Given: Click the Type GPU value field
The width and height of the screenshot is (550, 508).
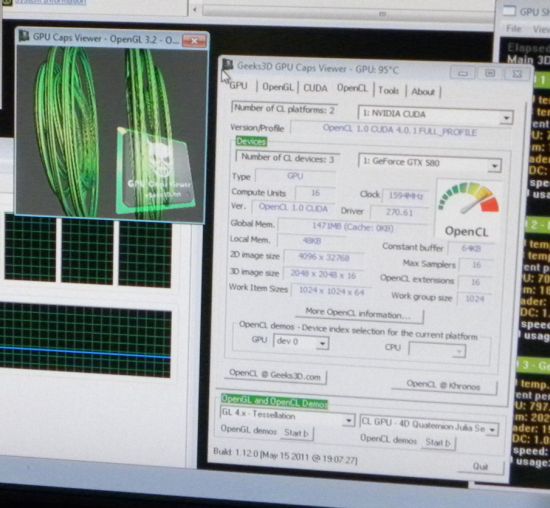Looking at the screenshot, I should (295, 176).
